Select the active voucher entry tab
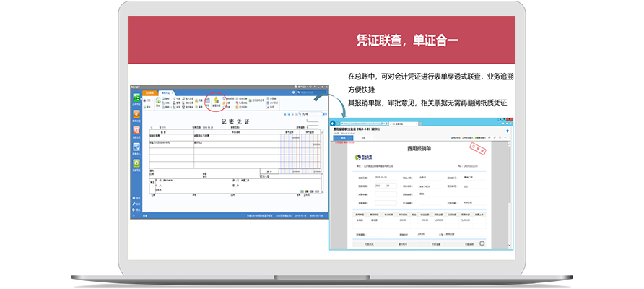 pos(165,93)
